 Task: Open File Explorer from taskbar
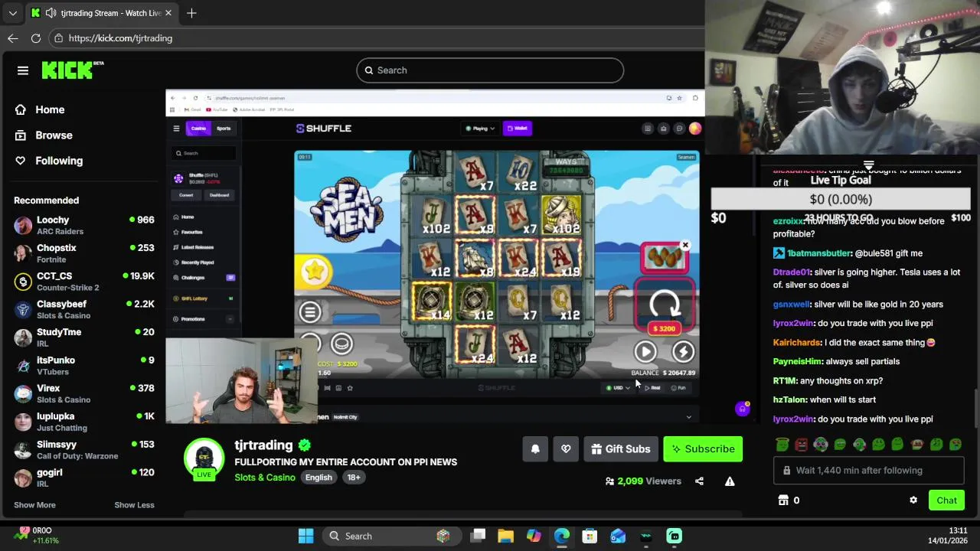click(x=505, y=536)
